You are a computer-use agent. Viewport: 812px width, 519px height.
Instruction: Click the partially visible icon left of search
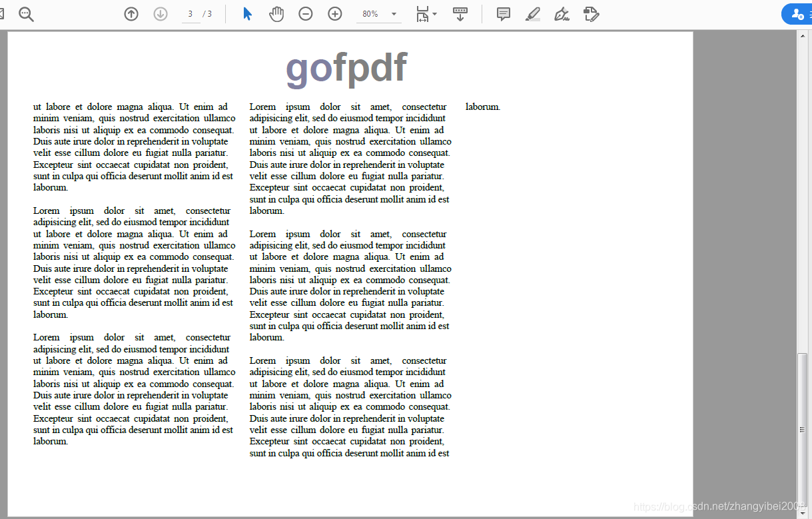coord(2,14)
